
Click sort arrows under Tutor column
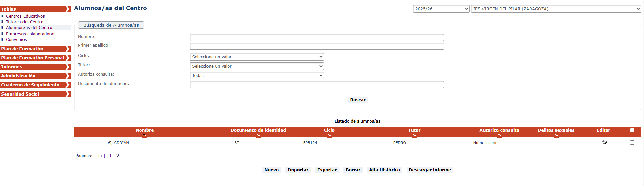pos(414,135)
